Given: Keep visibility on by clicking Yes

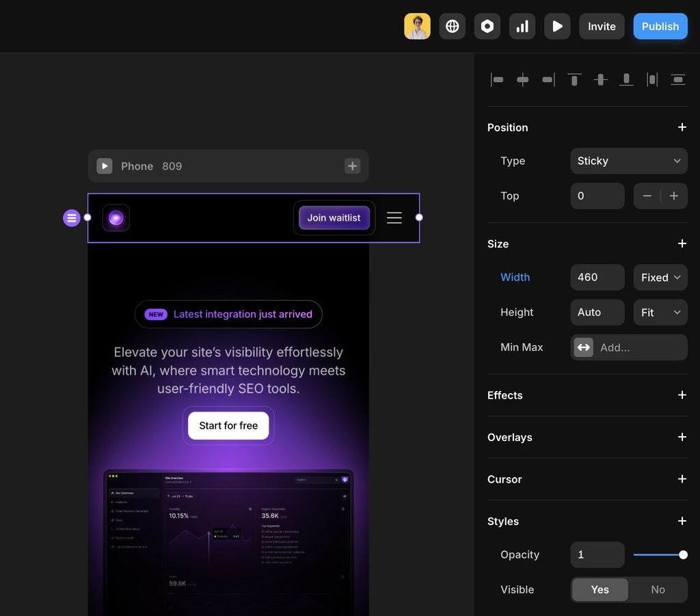Looking at the screenshot, I should (x=600, y=589).
